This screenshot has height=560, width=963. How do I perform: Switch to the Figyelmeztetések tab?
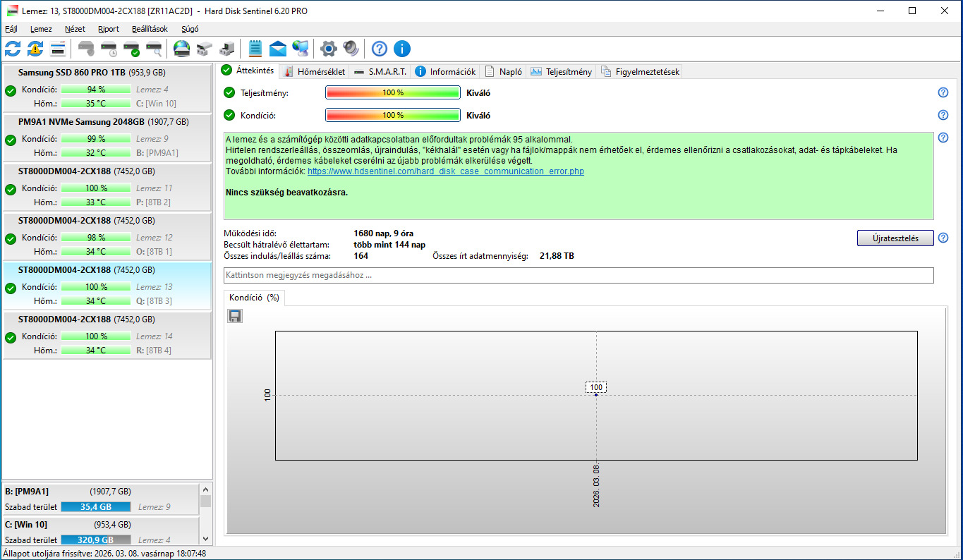(639, 71)
